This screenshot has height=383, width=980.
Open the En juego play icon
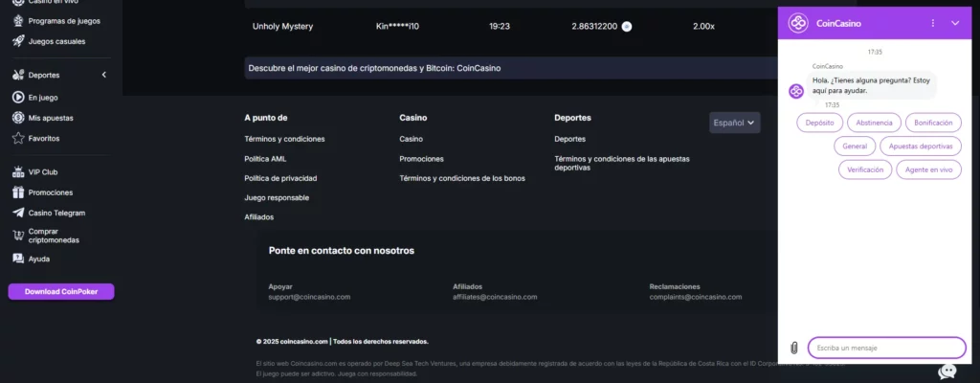[18, 98]
